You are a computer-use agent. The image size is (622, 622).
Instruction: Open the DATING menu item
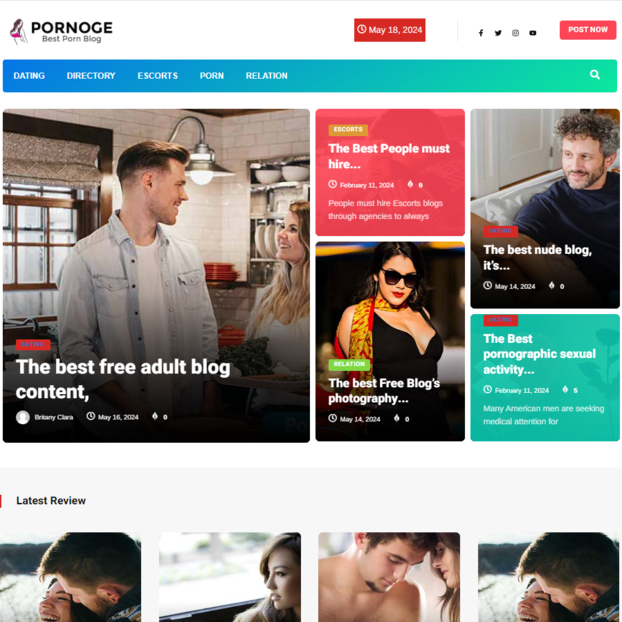coord(29,76)
